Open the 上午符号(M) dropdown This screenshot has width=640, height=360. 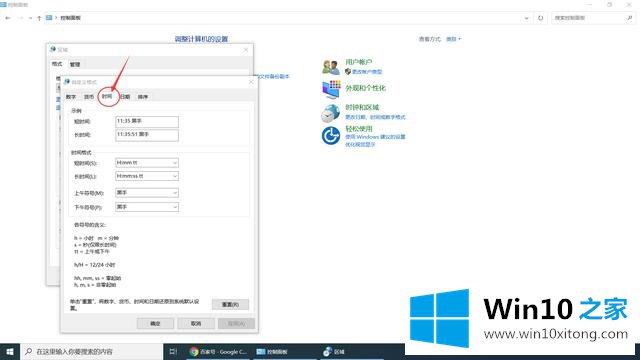point(147,192)
